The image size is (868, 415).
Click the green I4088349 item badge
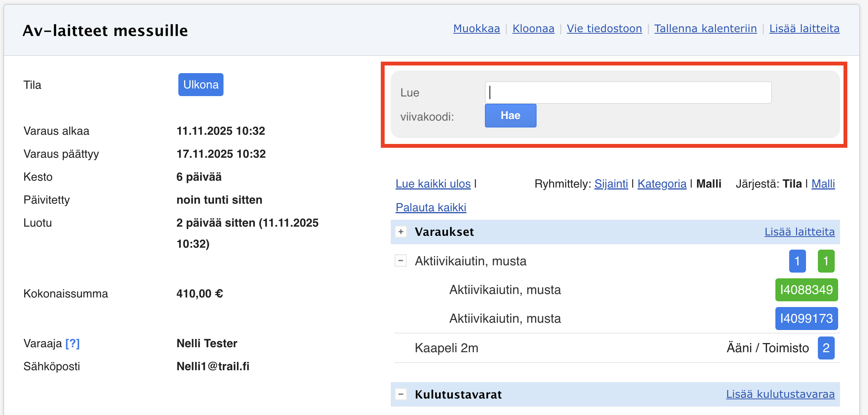pos(806,290)
